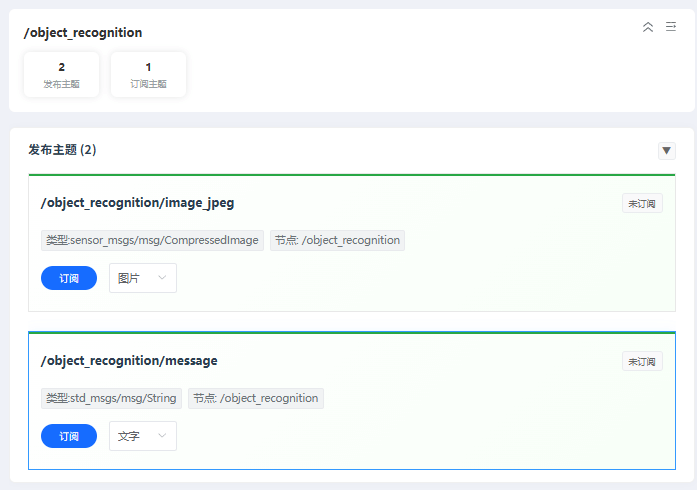Click the 未订阅 status tag on message topic
Screen dimensions: 697x490
tap(641, 361)
